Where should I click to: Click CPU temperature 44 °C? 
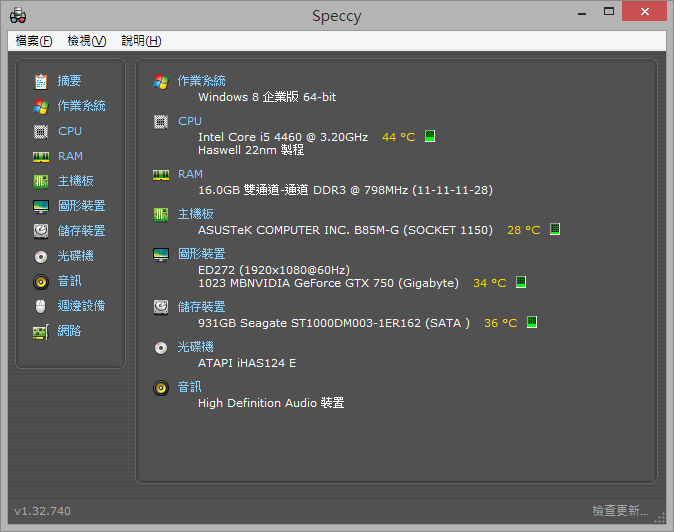pyautogui.click(x=398, y=137)
